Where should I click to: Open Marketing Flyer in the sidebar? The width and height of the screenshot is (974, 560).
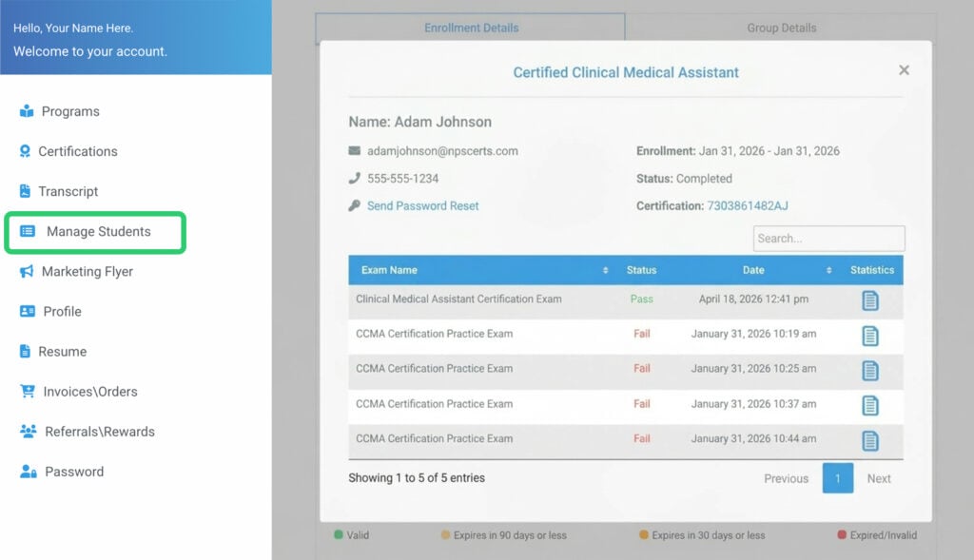coord(87,271)
